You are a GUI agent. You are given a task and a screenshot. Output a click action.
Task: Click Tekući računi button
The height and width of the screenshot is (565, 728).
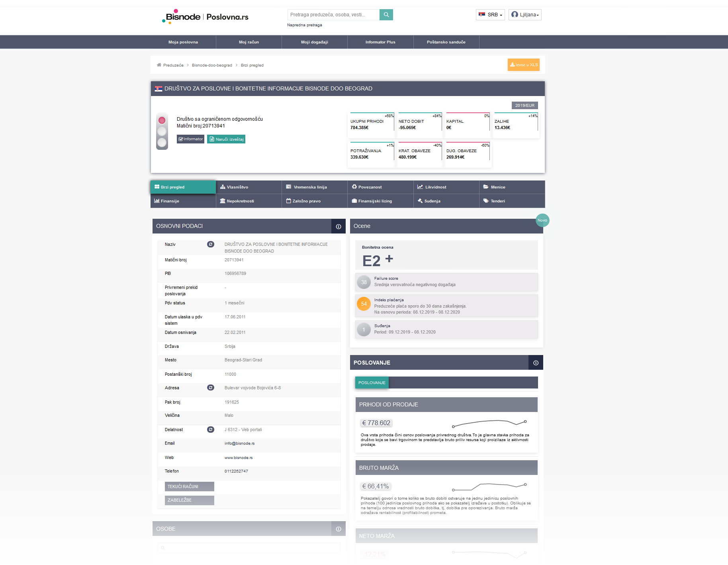(190, 487)
